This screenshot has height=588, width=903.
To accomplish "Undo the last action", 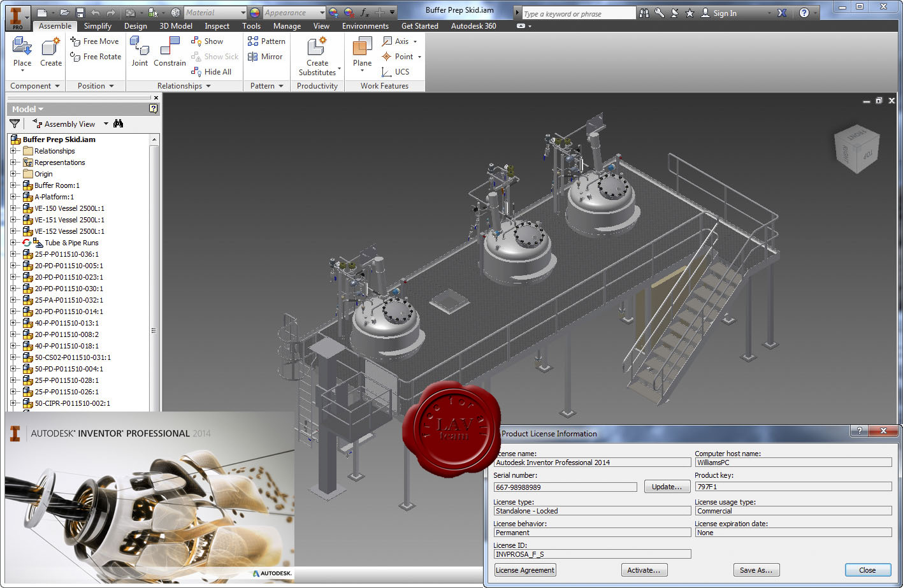I will point(96,13).
